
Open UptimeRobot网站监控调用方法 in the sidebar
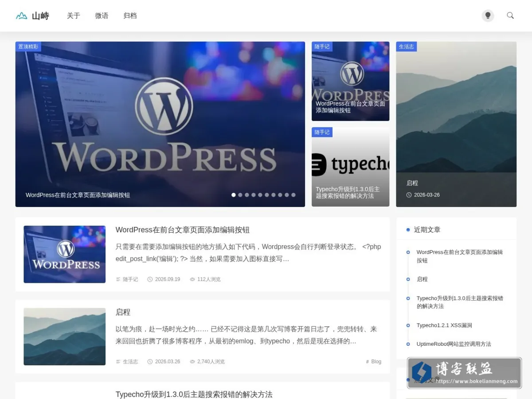(x=454, y=344)
